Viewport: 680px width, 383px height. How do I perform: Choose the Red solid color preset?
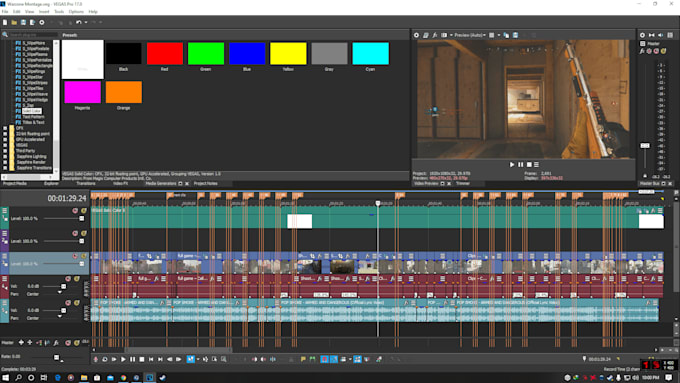point(165,54)
